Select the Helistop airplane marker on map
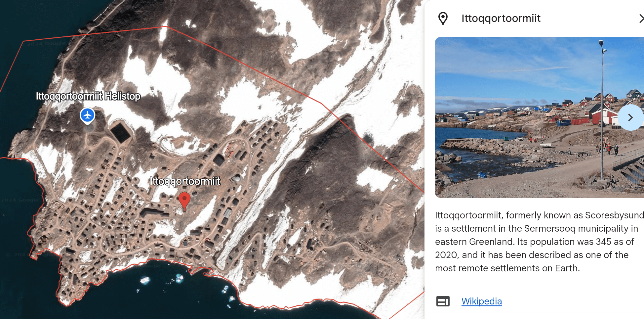 point(88,115)
